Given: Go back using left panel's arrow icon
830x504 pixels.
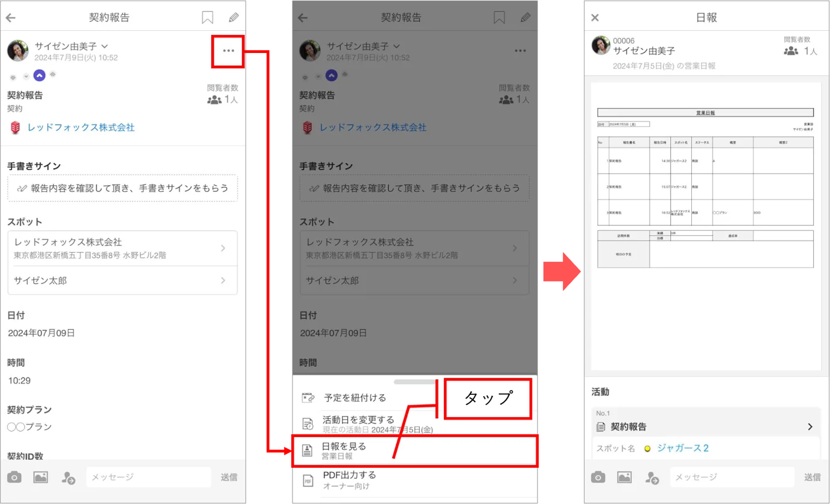Looking at the screenshot, I should 11,17.
